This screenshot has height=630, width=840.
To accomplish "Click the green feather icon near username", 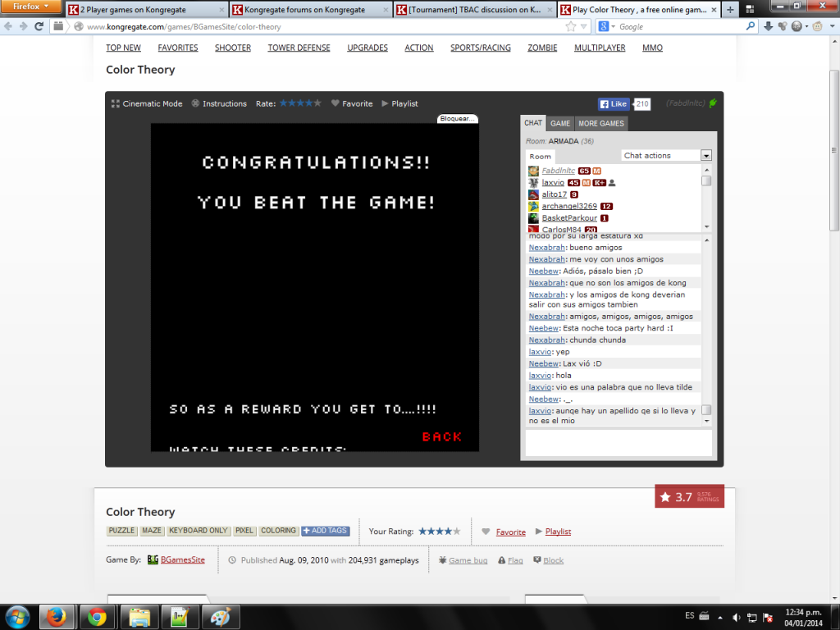I will click(x=713, y=103).
